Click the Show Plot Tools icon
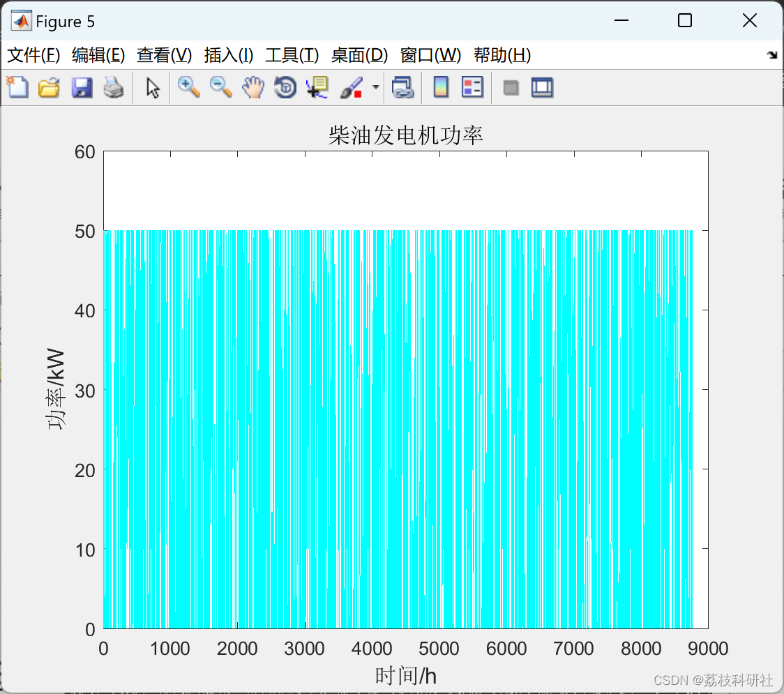784x694 pixels. point(542,87)
